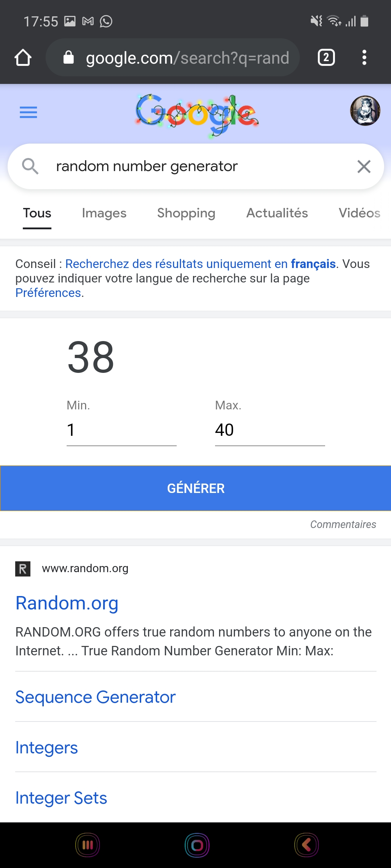
Task: Open the Actualités tab
Action: (277, 213)
